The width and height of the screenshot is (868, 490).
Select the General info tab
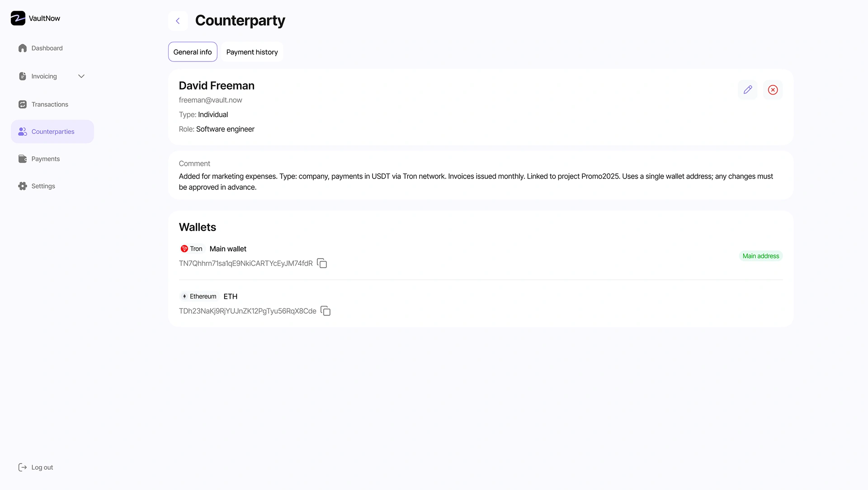pyautogui.click(x=193, y=52)
